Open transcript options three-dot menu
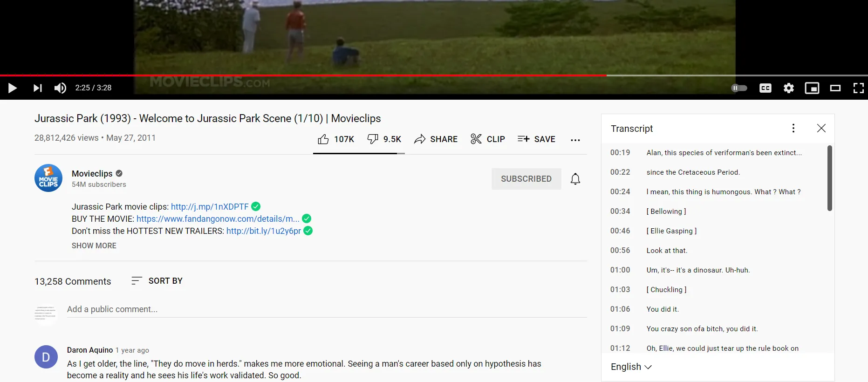Viewport: 868px width, 382px height. (x=793, y=128)
